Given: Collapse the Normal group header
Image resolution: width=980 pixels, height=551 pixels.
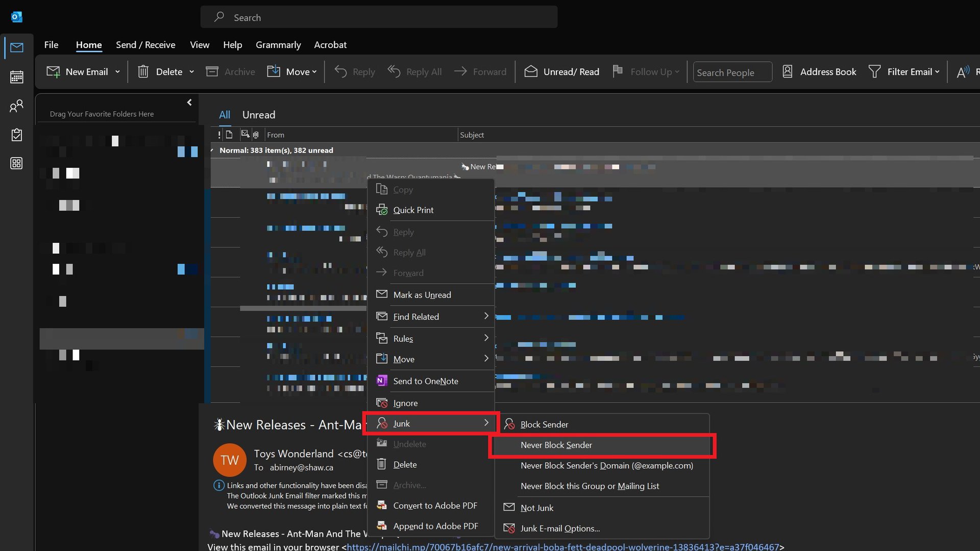Looking at the screenshot, I should pos(212,151).
